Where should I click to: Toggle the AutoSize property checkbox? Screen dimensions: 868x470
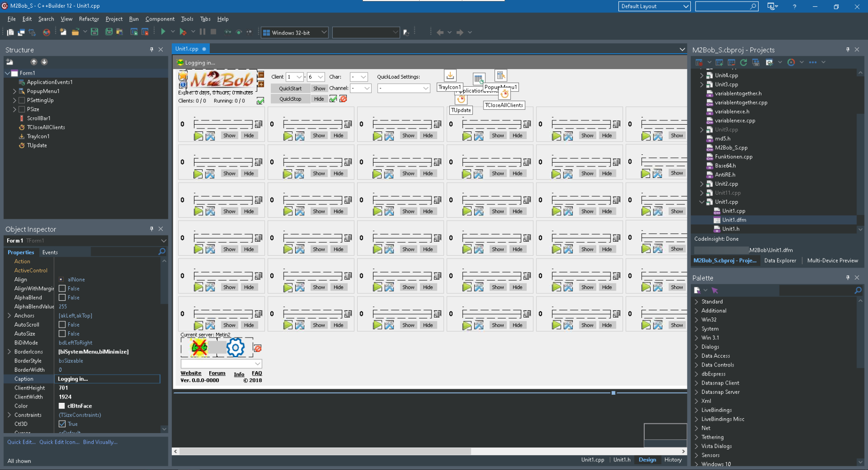[62, 334]
